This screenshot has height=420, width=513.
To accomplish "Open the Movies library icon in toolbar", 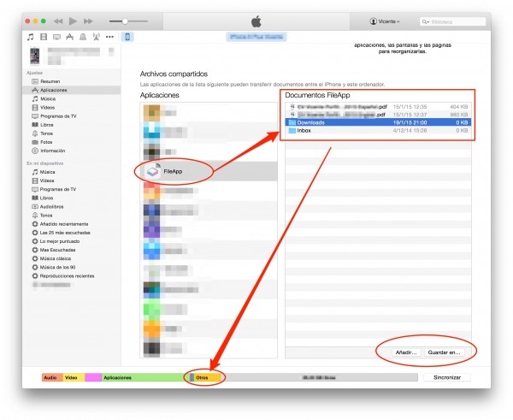I will pos(44,37).
